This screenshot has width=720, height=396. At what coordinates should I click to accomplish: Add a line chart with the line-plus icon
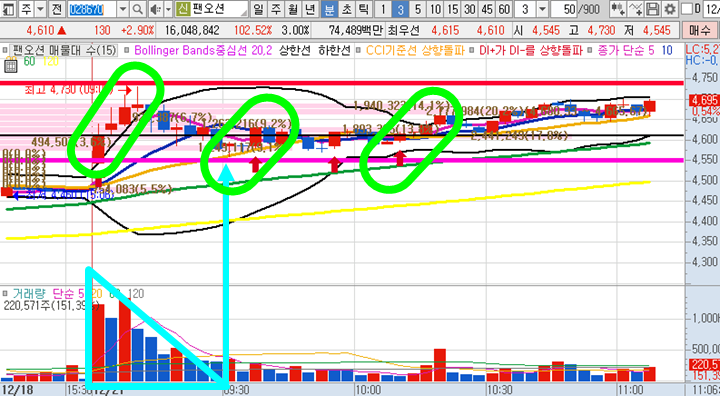[635, 9]
